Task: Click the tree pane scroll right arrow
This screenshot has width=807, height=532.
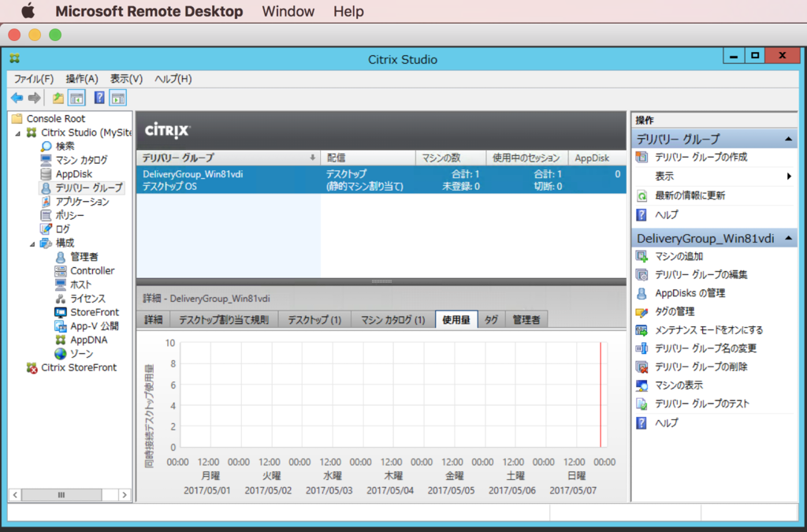Action: pos(124,495)
